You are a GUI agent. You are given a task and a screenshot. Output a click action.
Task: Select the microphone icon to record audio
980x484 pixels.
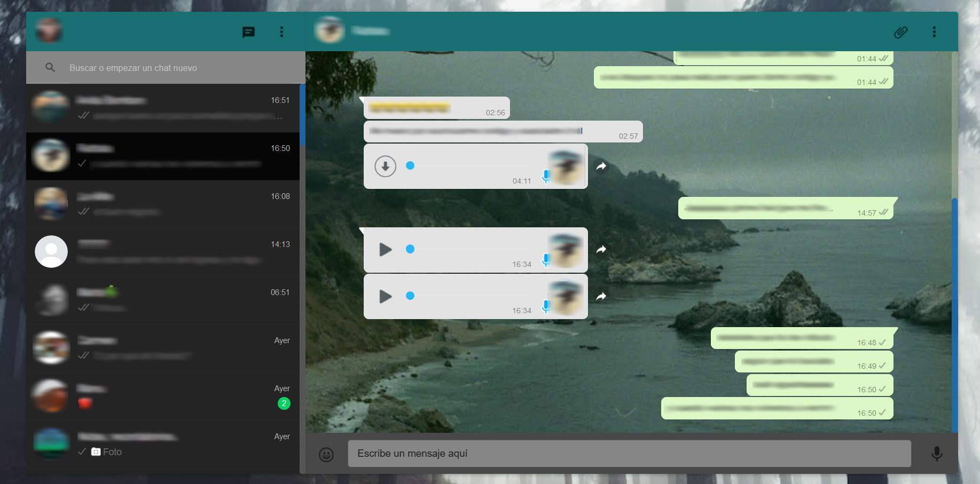[937, 454]
